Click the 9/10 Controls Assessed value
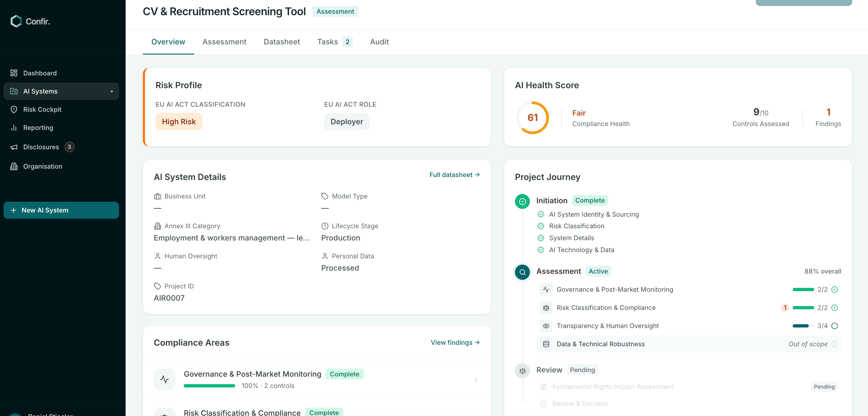Image resolution: width=868 pixels, height=416 pixels. [761, 112]
